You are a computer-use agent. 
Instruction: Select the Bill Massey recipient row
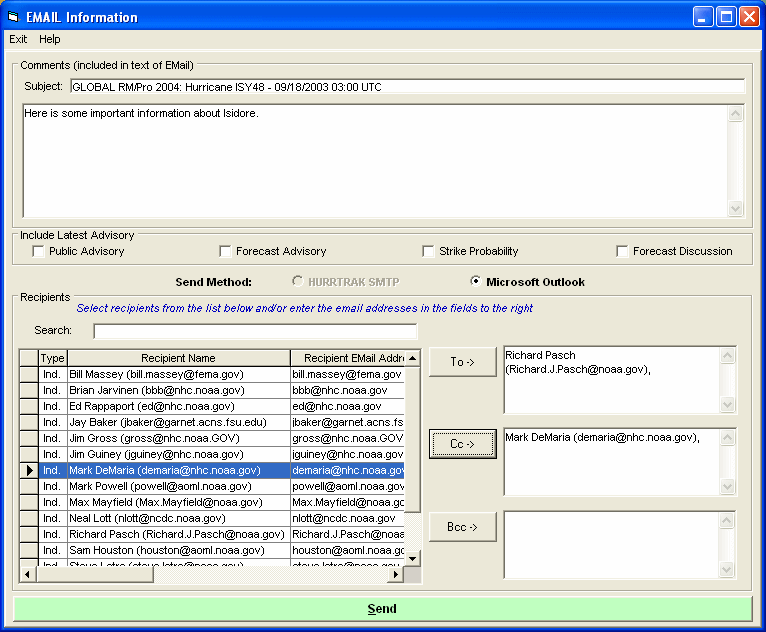(x=212, y=375)
